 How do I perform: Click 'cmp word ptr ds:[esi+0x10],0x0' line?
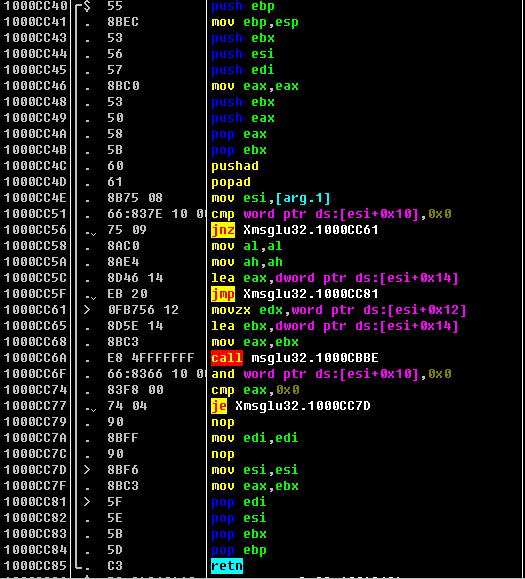click(x=331, y=214)
